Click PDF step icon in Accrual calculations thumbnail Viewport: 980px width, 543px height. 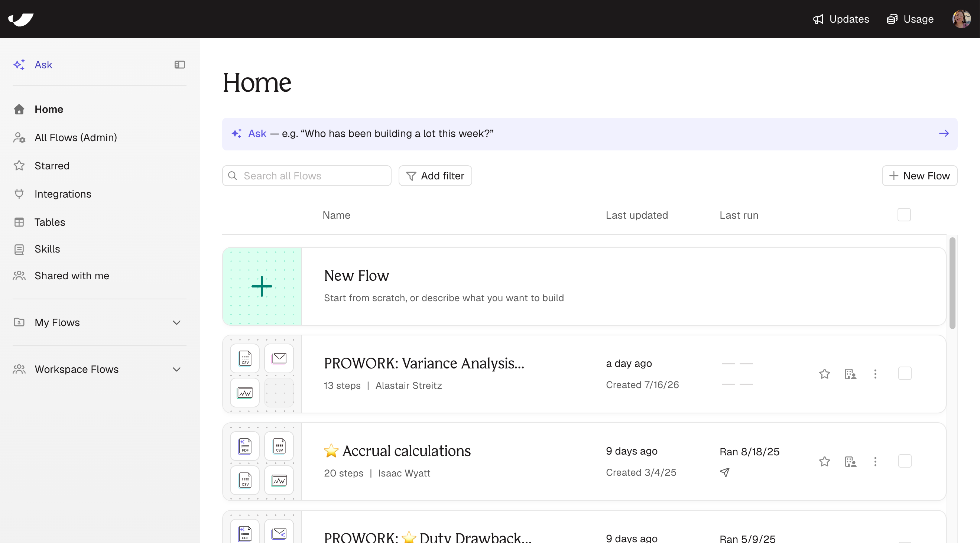click(x=245, y=446)
